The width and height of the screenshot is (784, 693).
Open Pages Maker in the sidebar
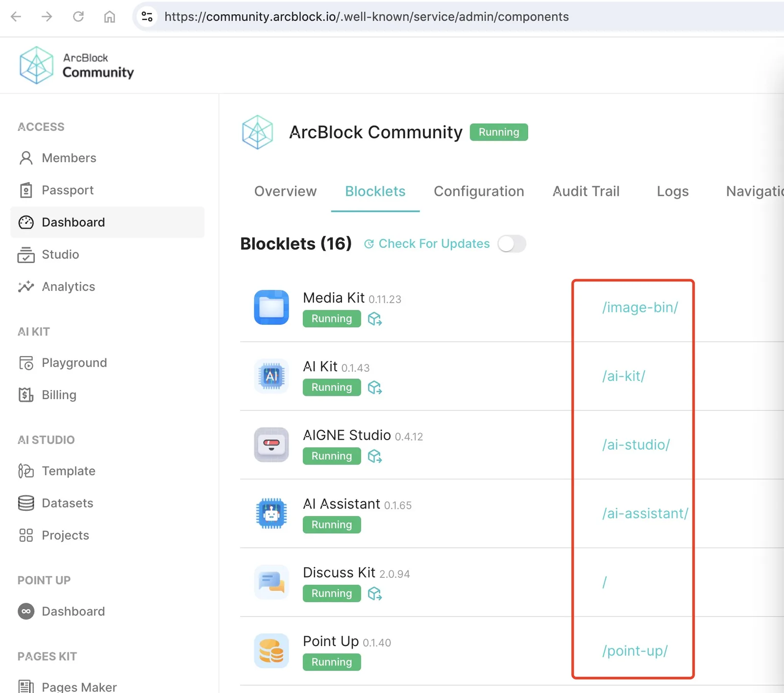click(x=107, y=687)
